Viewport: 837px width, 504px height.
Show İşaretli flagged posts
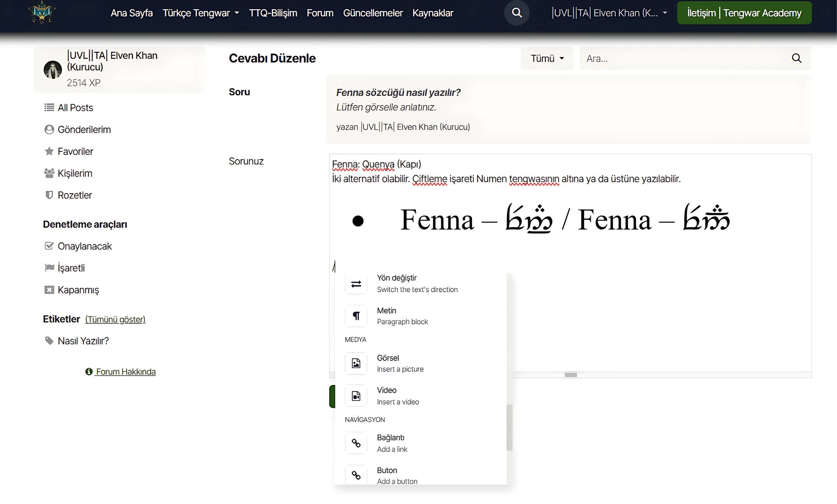click(71, 268)
